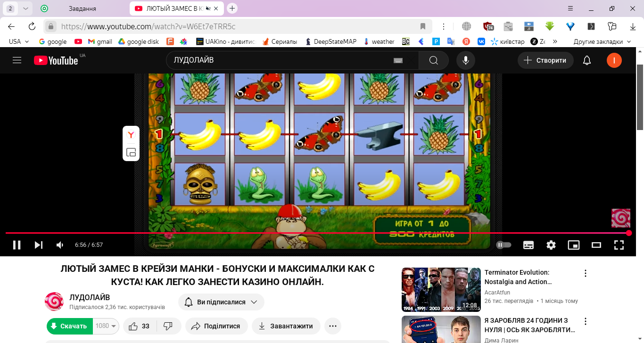
Task: Open YouTube notifications bell
Action: coord(587,60)
